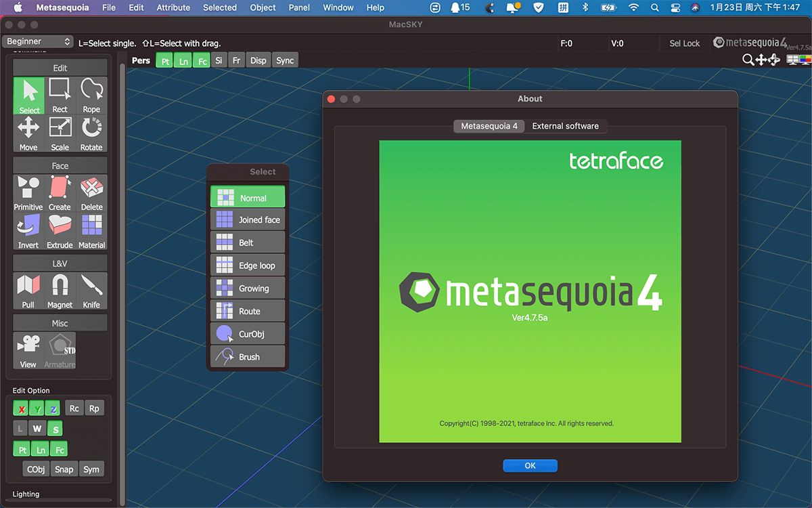Toggle Fc display in viewport header

tap(202, 60)
